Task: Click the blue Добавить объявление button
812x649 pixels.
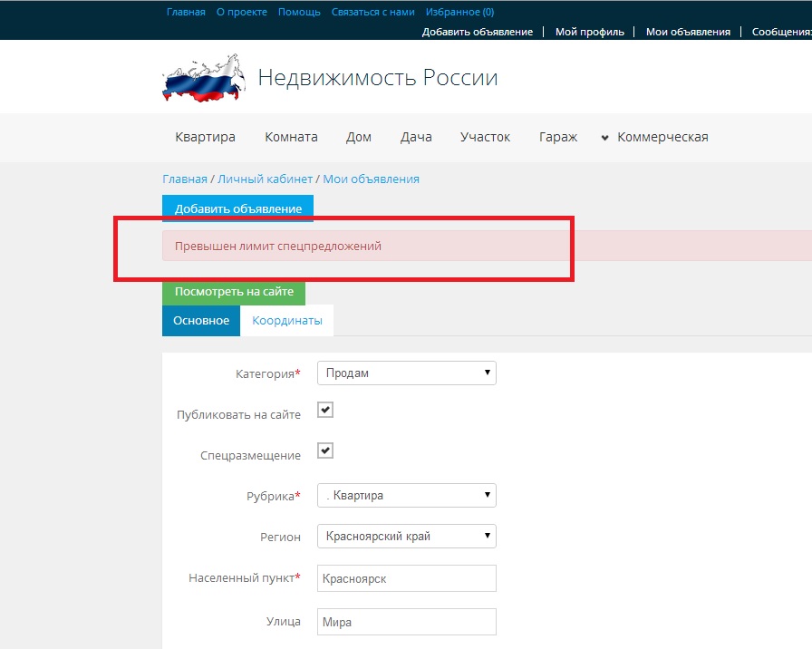Action: tap(237, 208)
